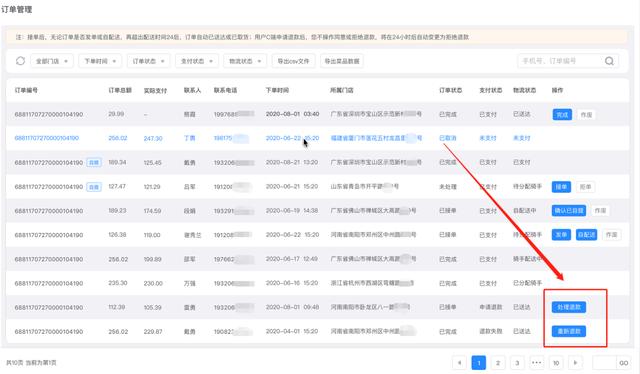Click the page number jump input box

click(x=604, y=363)
